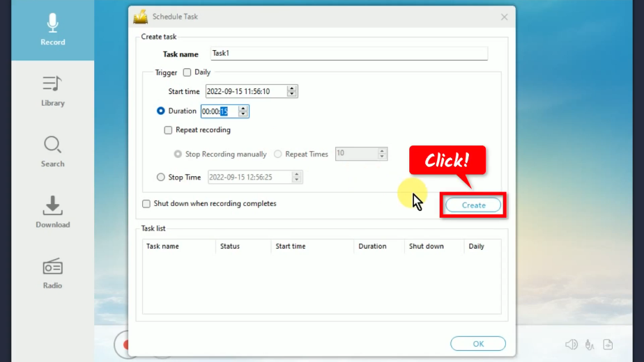Screen dimensions: 644x362
Task: Open the Record tab microphone icon
Action: point(52,23)
